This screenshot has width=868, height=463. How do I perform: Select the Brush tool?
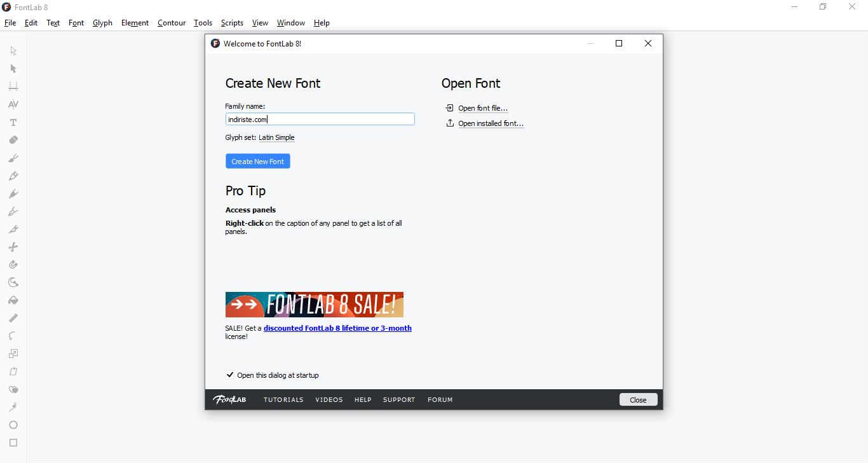pyautogui.click(x=13, y=158)
